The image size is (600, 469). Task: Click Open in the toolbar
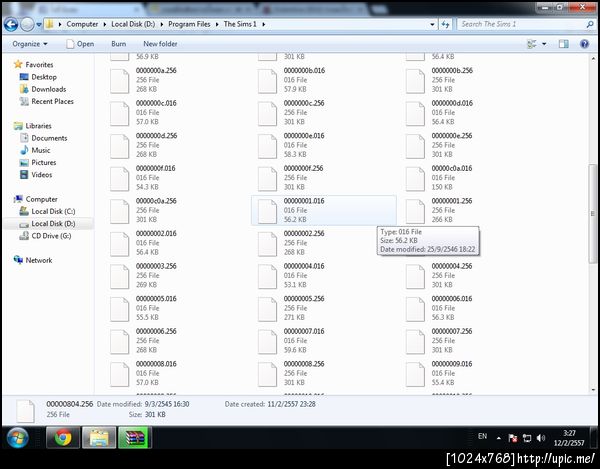[80, 44]
